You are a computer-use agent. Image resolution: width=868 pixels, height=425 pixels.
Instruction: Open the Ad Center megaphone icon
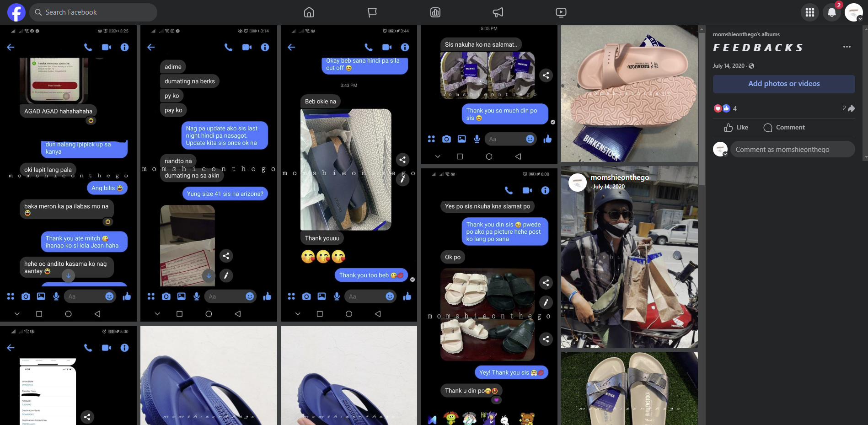pyautogui.click(x=498, y=12)
